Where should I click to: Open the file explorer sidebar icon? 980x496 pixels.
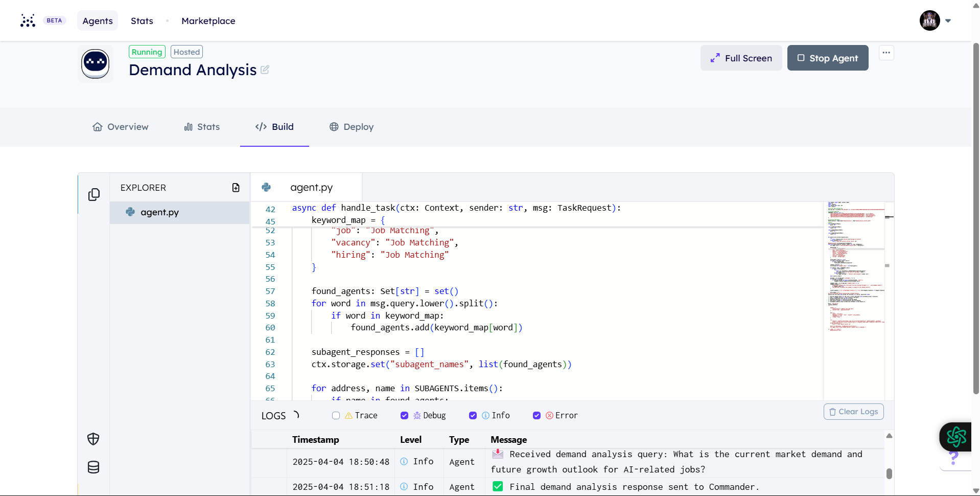click(x=94, y=194)
